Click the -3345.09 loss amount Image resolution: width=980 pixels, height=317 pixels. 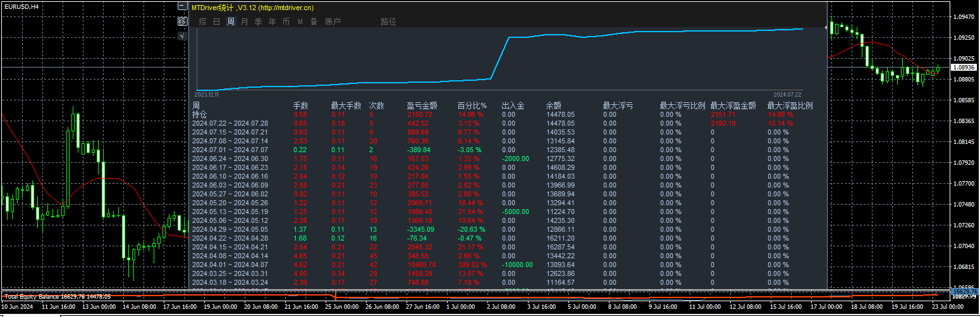point(420,229)
